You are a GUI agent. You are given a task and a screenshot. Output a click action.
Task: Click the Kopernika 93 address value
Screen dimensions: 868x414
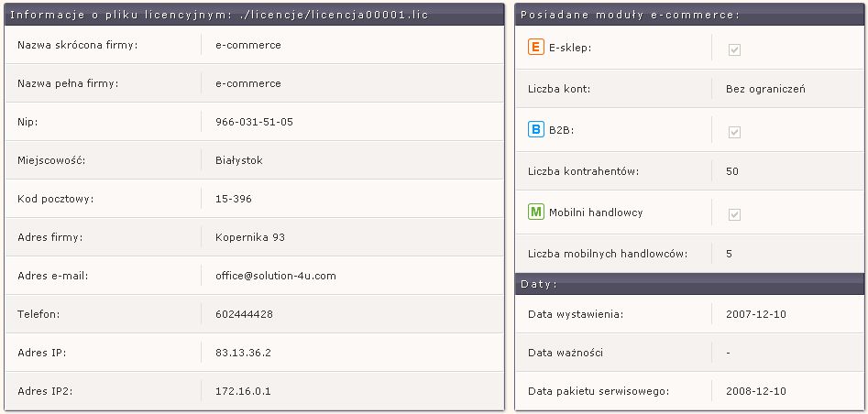coord(250,237)
